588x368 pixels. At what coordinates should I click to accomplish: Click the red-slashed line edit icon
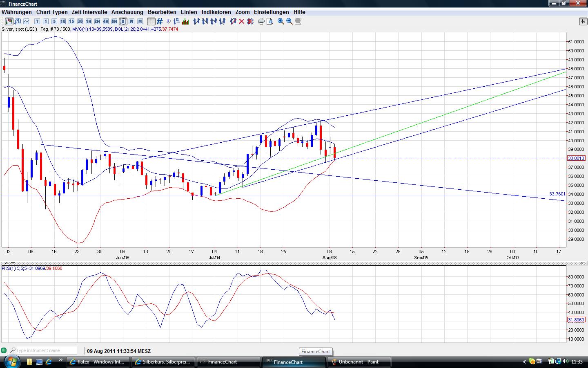pyautogui.click(x=233, y=21)
